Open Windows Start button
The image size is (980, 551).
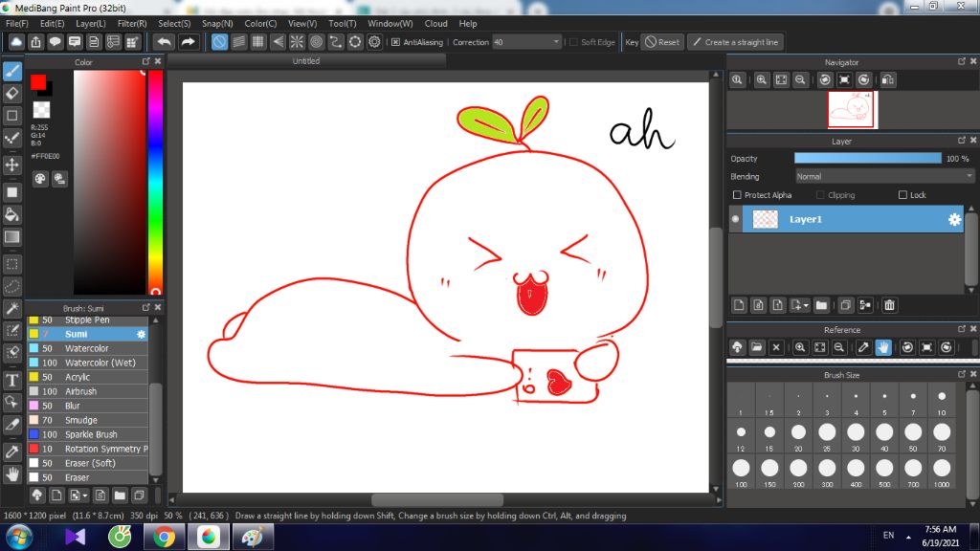coord(19,538)
